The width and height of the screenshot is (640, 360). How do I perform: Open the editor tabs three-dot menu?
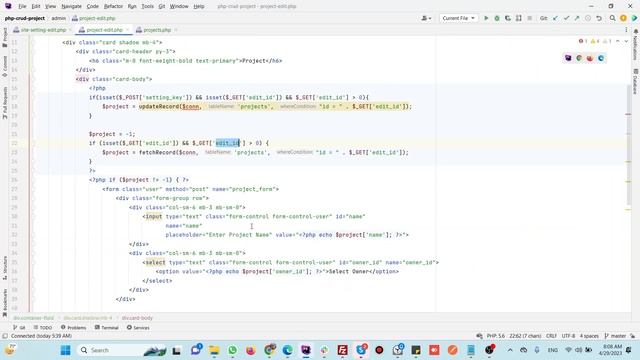tap(626, 30)
